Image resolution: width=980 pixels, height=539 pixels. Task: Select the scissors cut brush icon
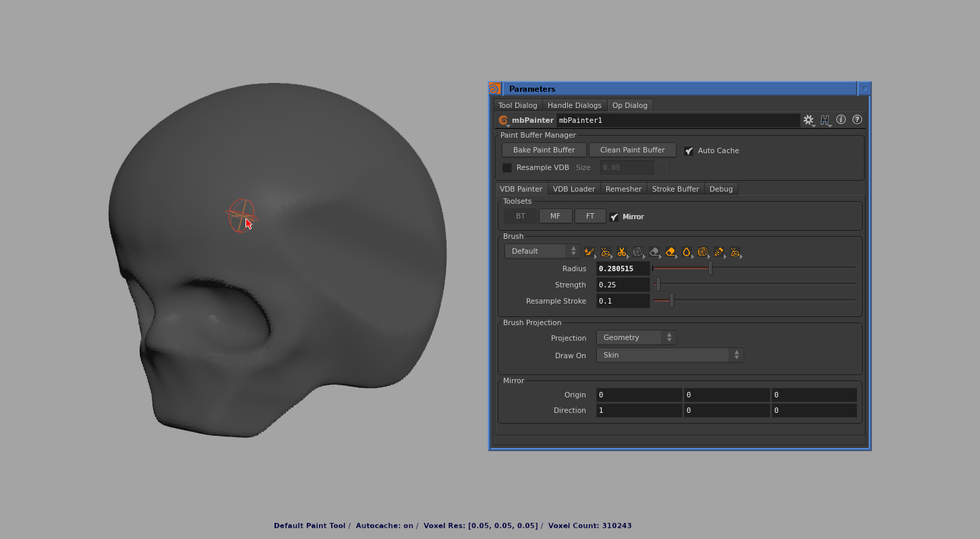(621, 252)
